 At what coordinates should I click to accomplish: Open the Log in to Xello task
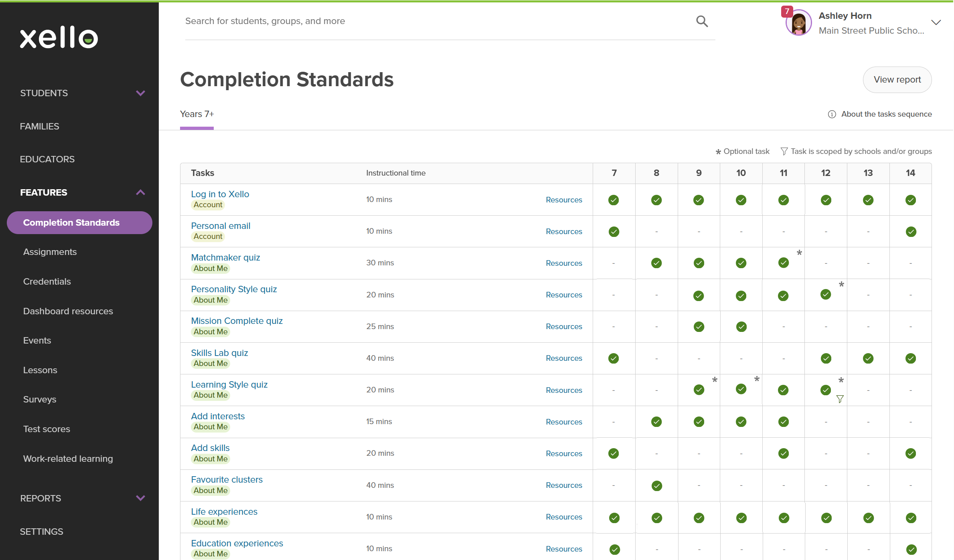(220, 194)
